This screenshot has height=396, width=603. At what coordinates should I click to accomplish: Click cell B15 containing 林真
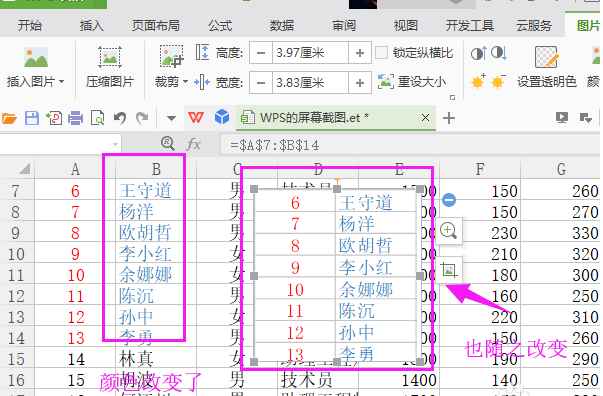[156, 359]
